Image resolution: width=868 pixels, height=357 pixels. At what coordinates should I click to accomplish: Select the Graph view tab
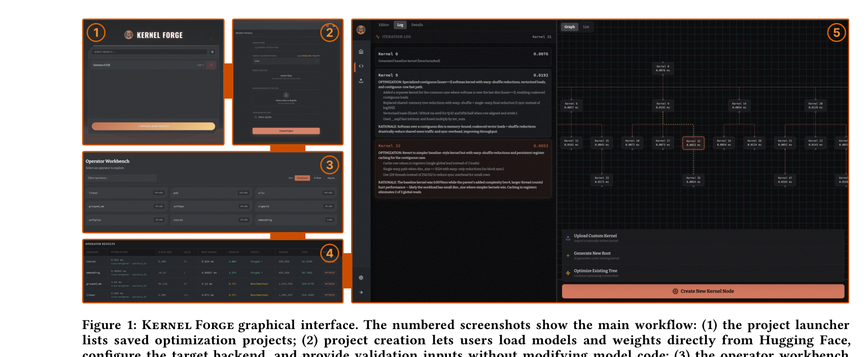(570, 27)
